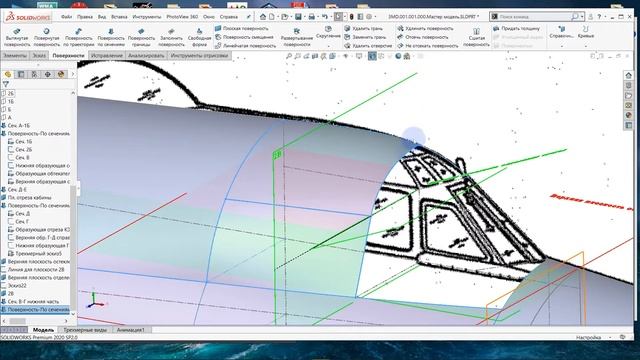Click the tree filter funnel icon

pos(6,84)
